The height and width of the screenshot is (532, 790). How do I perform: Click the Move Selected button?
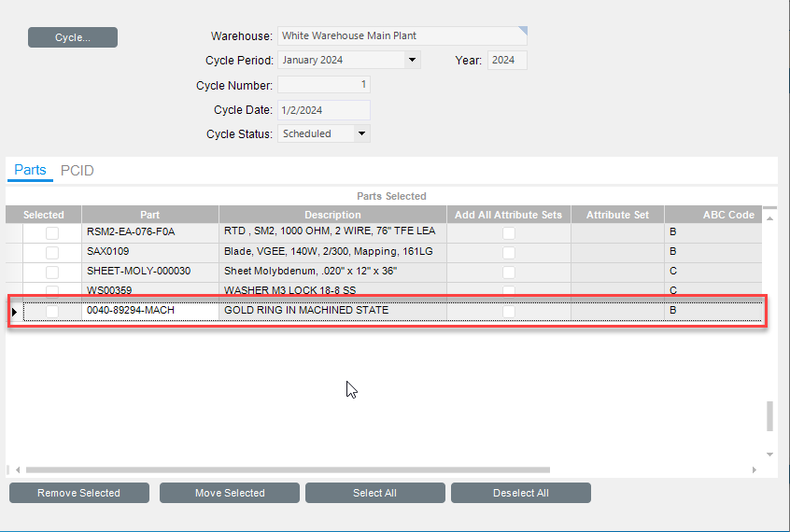(x=230, y=493)
